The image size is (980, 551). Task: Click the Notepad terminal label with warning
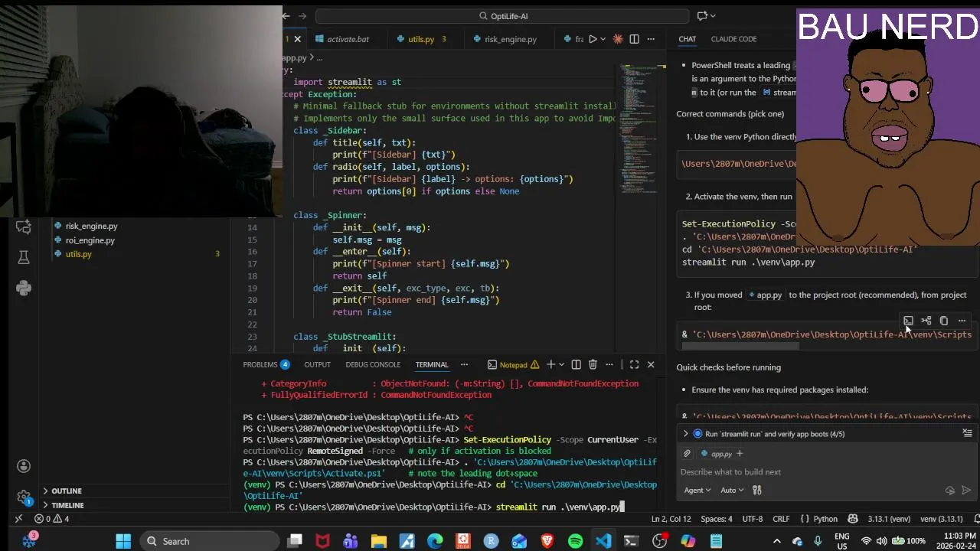click(x=513, y=365)
